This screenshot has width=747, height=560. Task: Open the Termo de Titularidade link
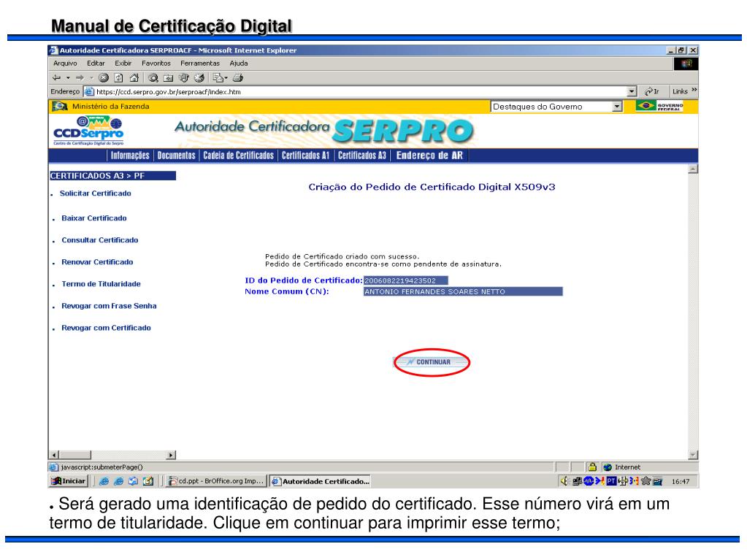[101, 284]
